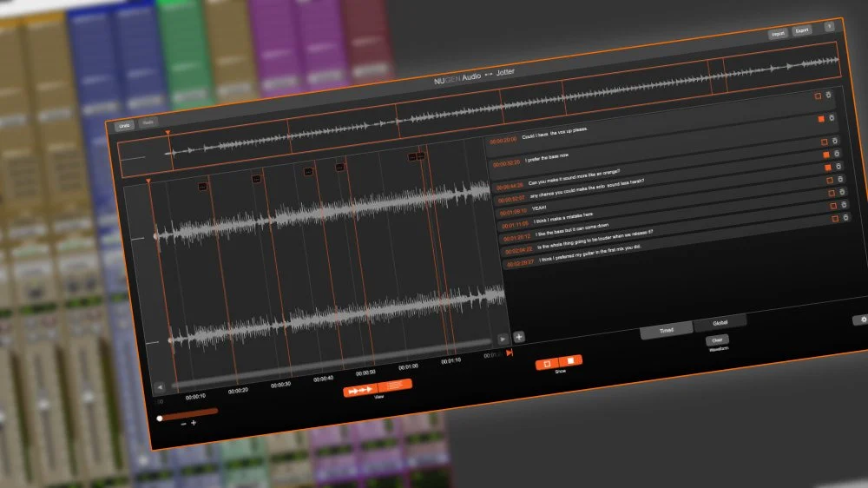Tick checkbox for 'Could I have the vox up'

pyautogui.click(x=818, y=96)
